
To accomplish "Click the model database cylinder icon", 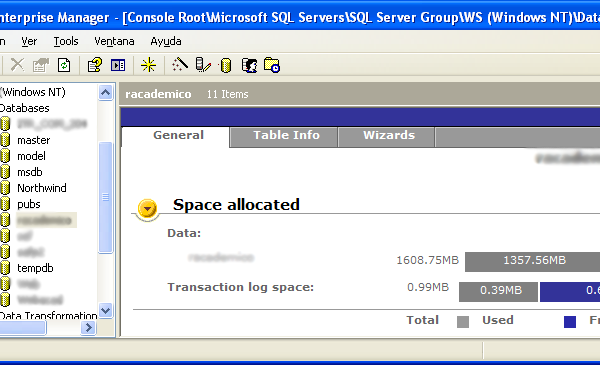I will [5, 156].
